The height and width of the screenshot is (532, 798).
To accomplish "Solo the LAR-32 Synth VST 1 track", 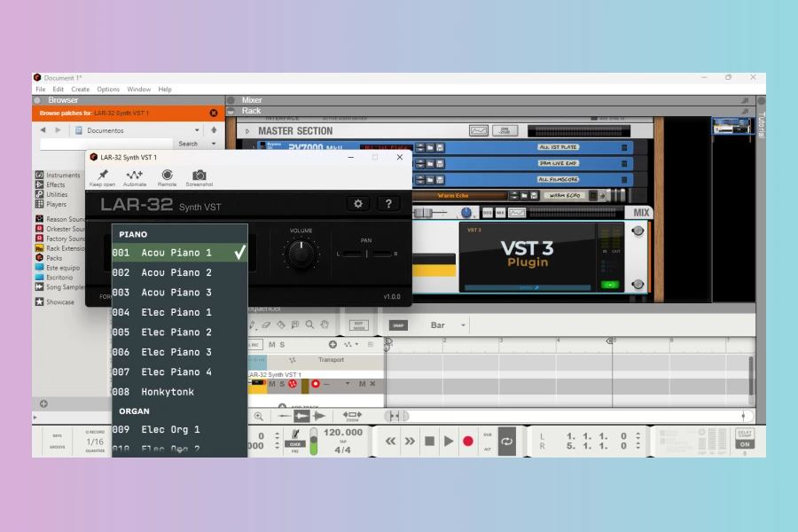I will tap(282, 384).
